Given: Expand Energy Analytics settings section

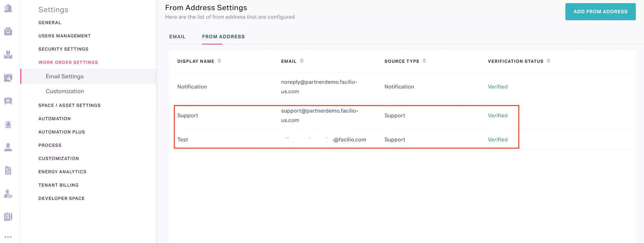Looking at the screenshot, I should [x=62, y=172].
